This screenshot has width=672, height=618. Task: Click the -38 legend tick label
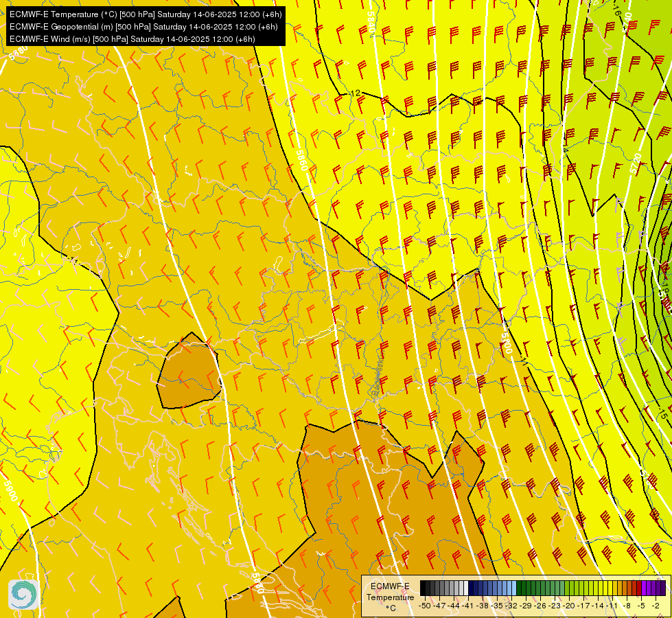(483, 606)
